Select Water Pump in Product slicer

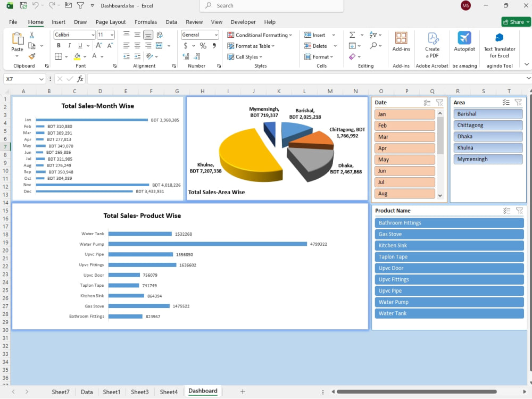(449, 302)
